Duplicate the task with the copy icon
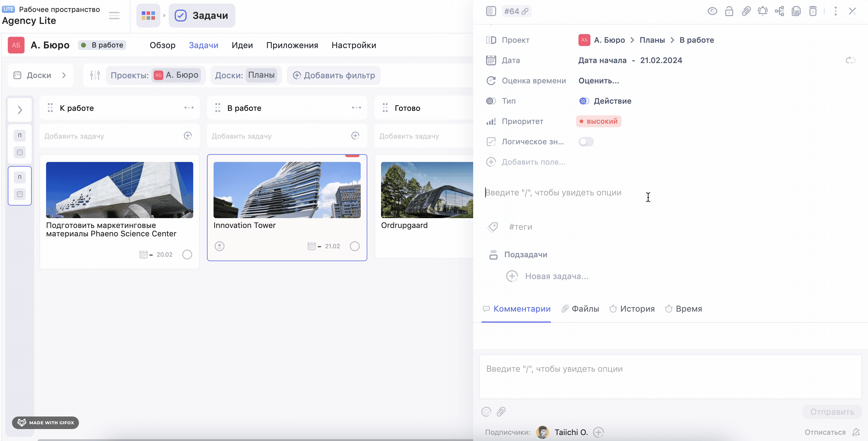This screenshot has height=441, width=868. [x=796, y=11]
